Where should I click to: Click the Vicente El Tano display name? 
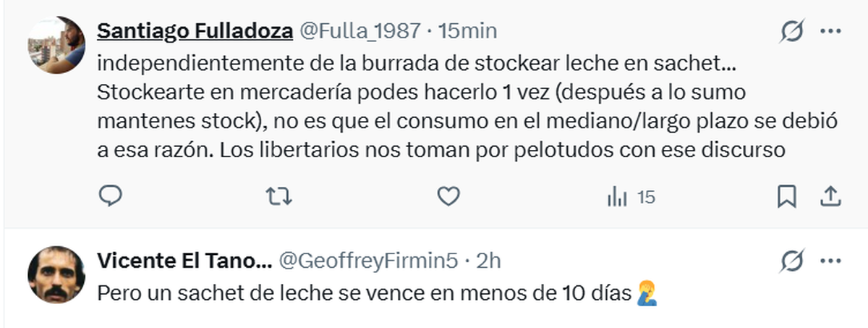[184, 261]
